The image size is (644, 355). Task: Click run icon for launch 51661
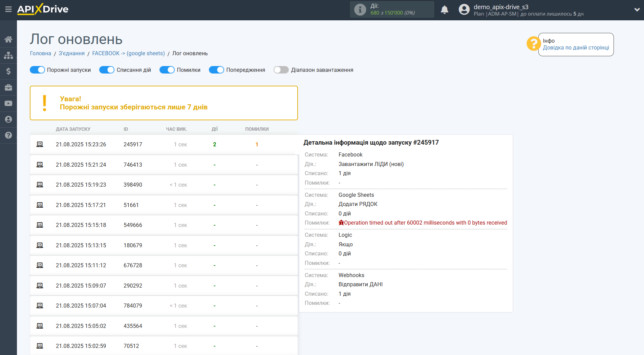point(40,205)
